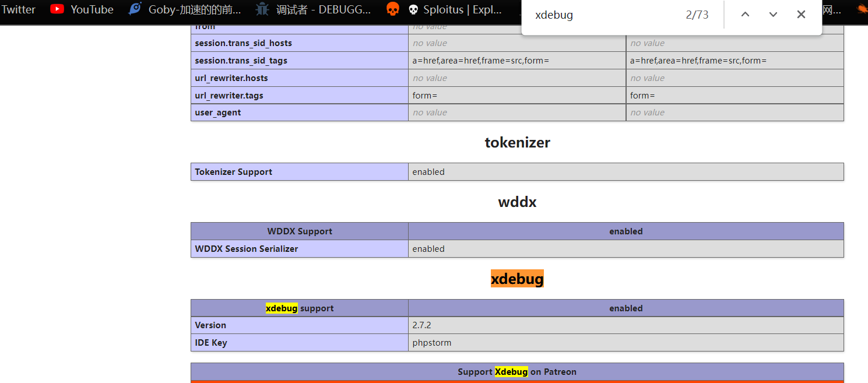Open the Goby bookmark fish icon

(x=135, y=9)
